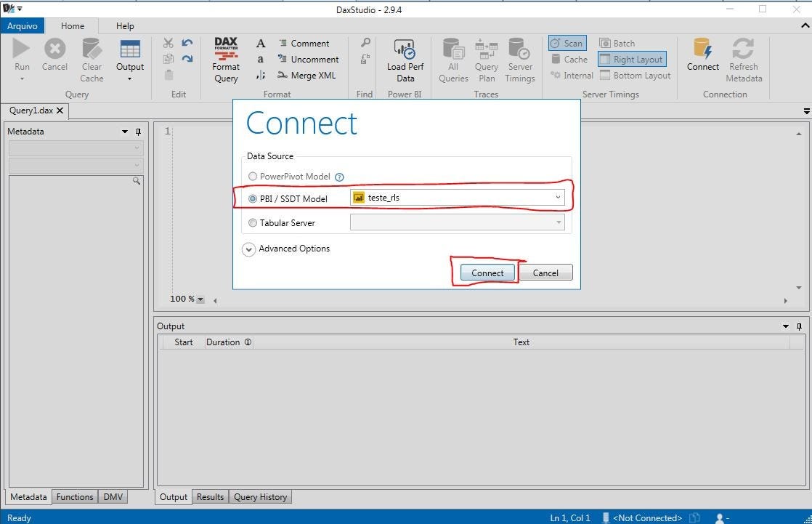The image size is (812, 524).
Task: Click the uppercase A icon
Action: coord(261,44)
